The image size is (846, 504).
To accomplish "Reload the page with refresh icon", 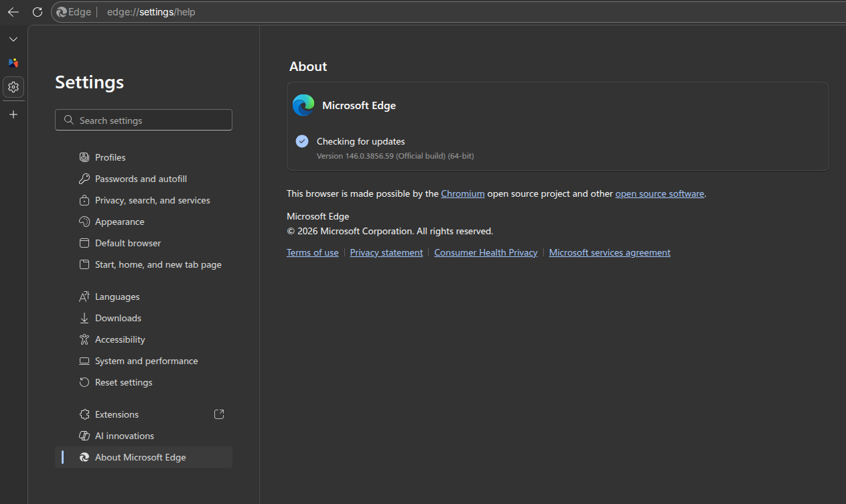I will tap(38, 12).
